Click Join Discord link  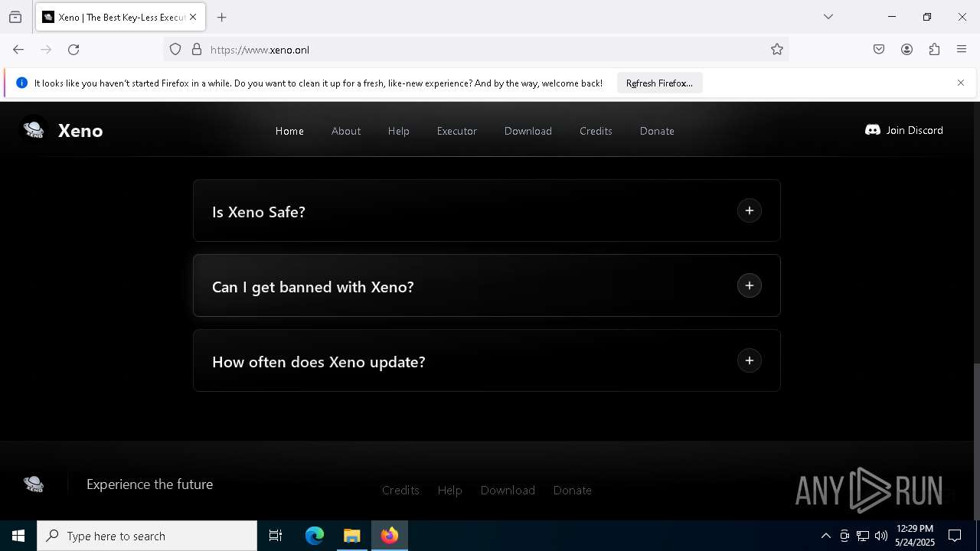point(904,130)
